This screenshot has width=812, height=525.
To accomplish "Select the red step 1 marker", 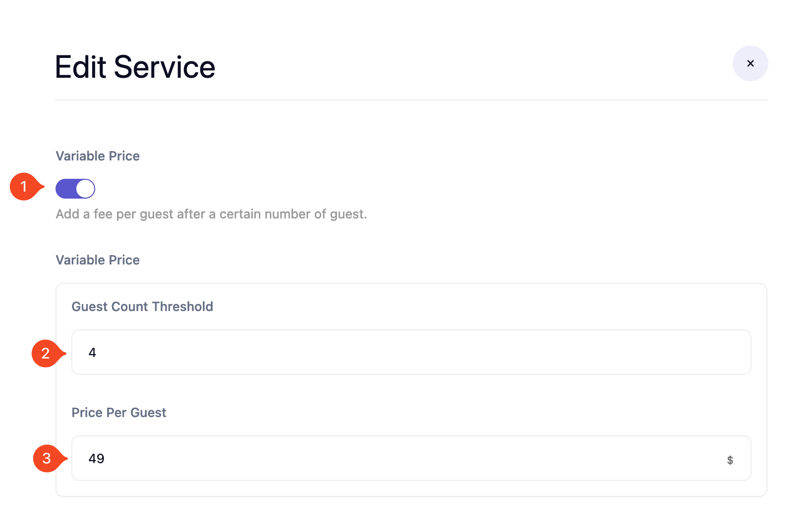I will [x=24, y=187].
